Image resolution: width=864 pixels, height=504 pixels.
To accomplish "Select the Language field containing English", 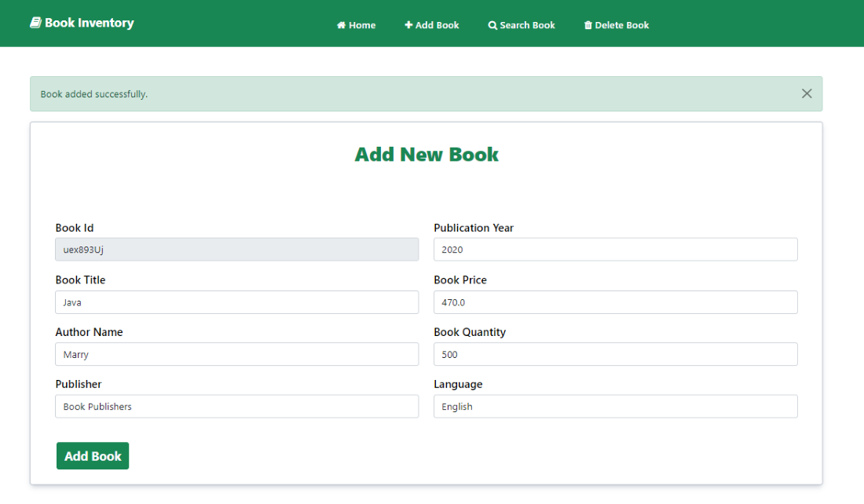I will point(615,406).
